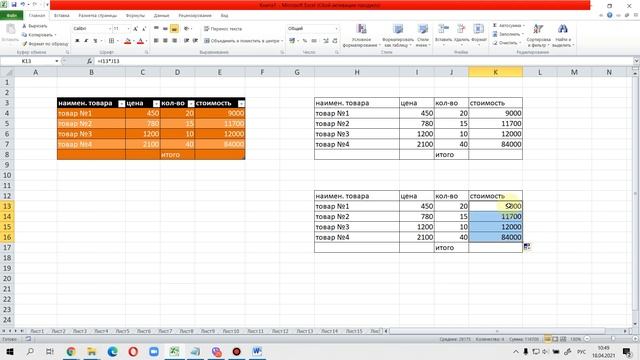Click the Copy (Копировать) button
The image size is (640, 360).
click(38, 35)
